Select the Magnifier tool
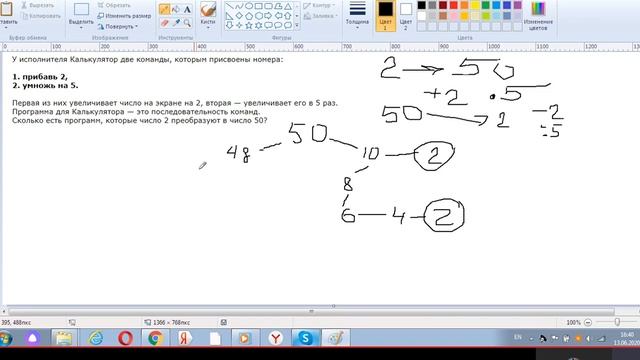This screenshot has width=640, height=360. 187,22
